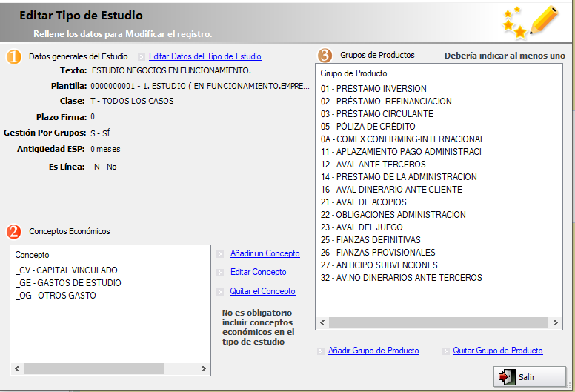
Task: Click the Salir button
Action: click(x=530, y=376)
